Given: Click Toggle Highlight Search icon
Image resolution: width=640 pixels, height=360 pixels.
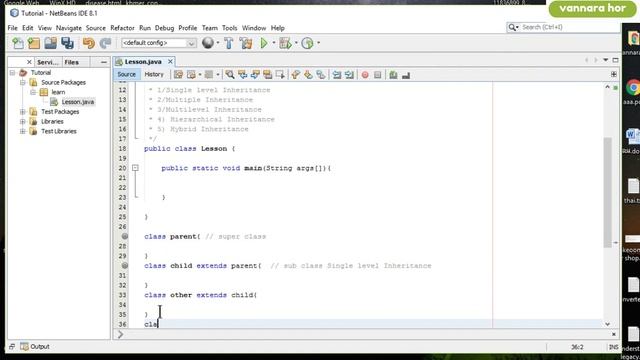Looking at the screenshot, I should pos(268,75).
